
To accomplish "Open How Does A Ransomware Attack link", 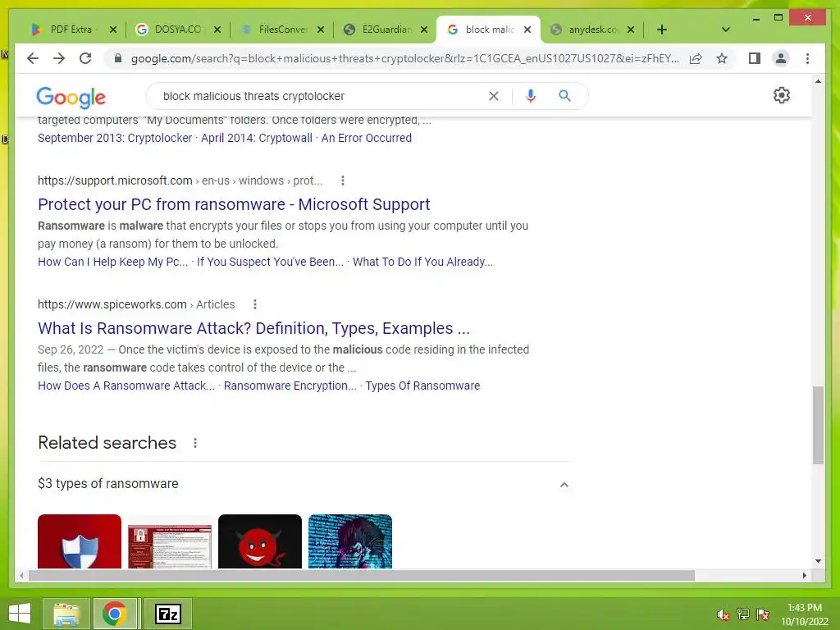I will click(126, 386).
